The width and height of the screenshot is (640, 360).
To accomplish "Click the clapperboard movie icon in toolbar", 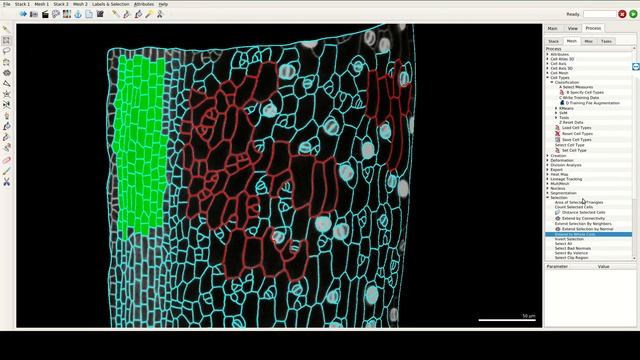I will [45, 14].
